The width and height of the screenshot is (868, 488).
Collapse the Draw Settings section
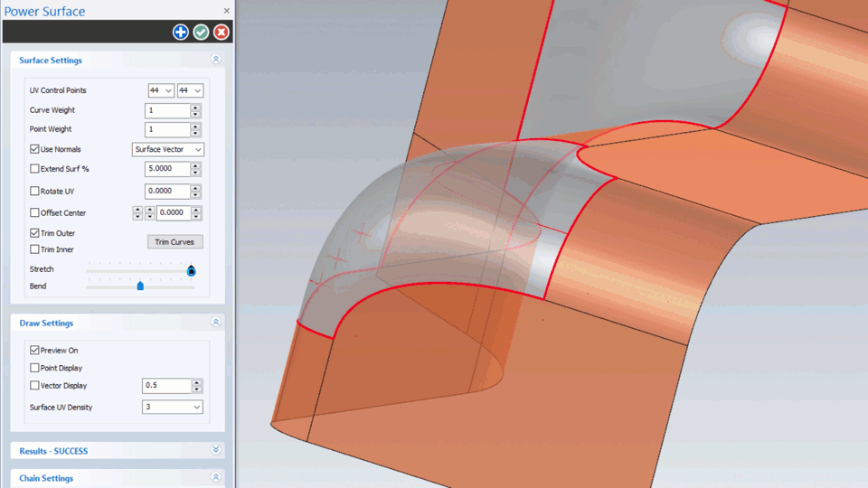point(215,323)
